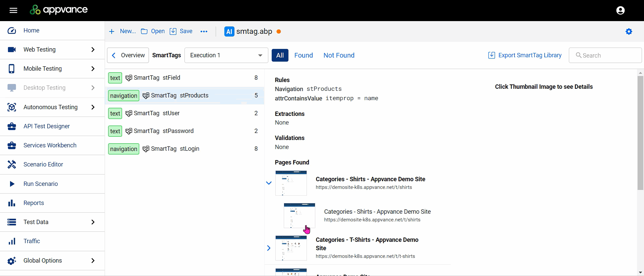Open the first Categories - Shirts group thumbnail
The height and width of the screenshot is (276, 644).
coord(291,183)
